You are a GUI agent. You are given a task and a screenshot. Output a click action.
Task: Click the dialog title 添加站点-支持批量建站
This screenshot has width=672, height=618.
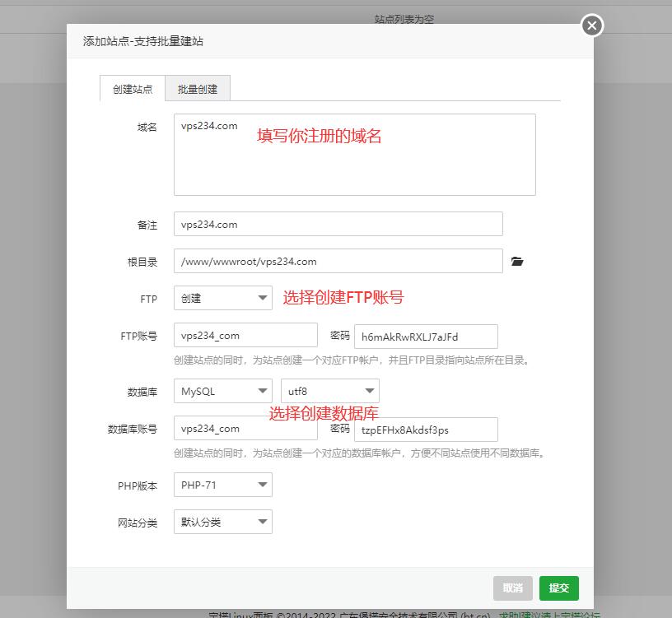[x=143, y=41]
